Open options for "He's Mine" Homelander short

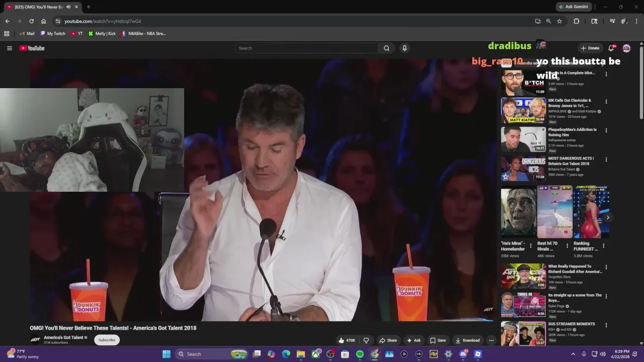(530, 246)
